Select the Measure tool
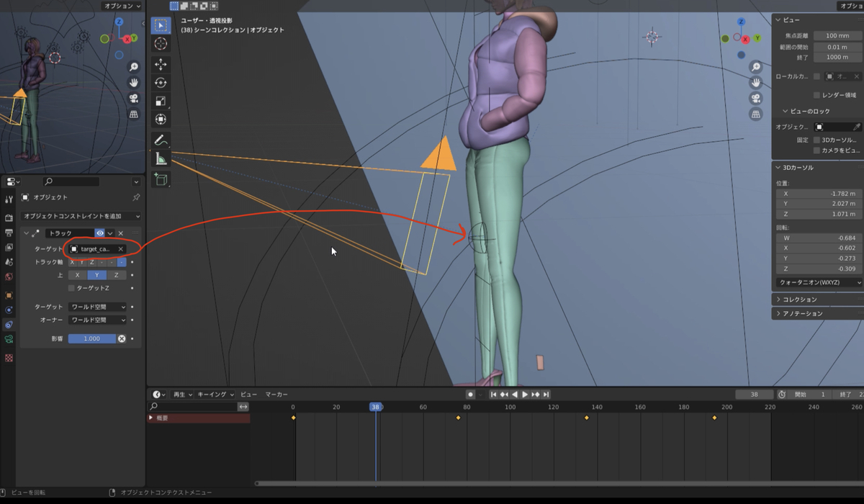Screen dimensions: 864x504 point(161,159)
